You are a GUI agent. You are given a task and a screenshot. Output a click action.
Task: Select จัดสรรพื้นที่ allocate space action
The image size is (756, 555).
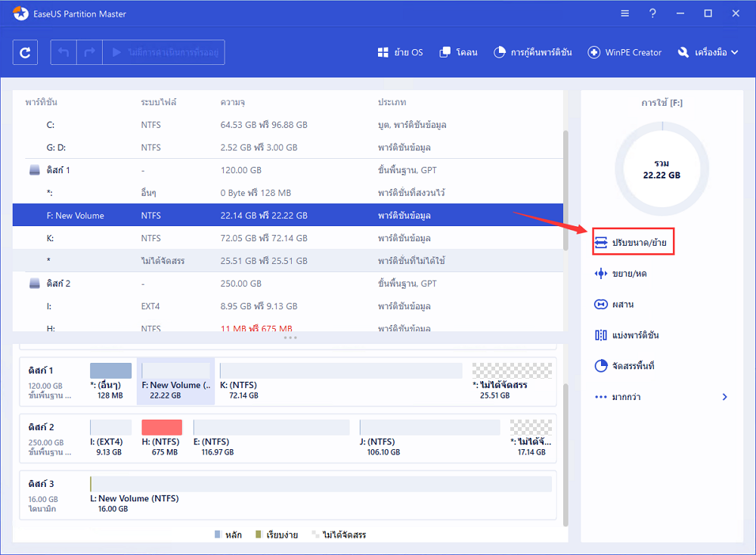(624, 366)
